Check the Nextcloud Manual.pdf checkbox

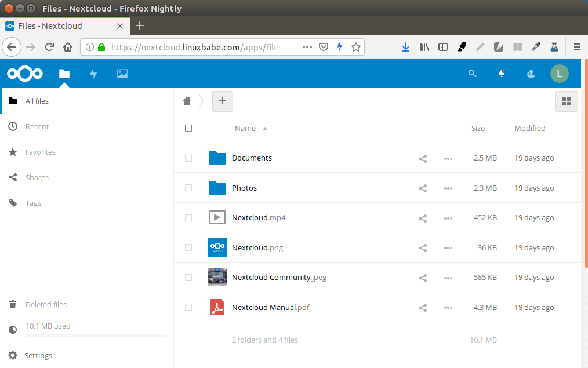188,307
